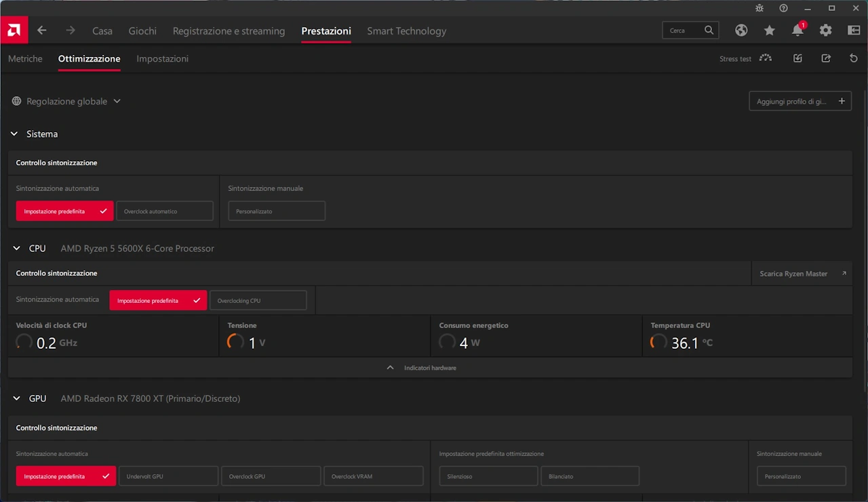Screen dimensions: 868x502
Task: Click the Temperatura CPU gauge dial
Action: 658,342
